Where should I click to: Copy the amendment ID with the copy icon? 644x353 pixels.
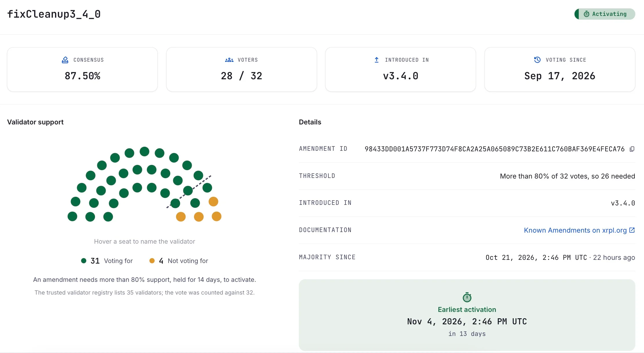click(x=632, y=149)
